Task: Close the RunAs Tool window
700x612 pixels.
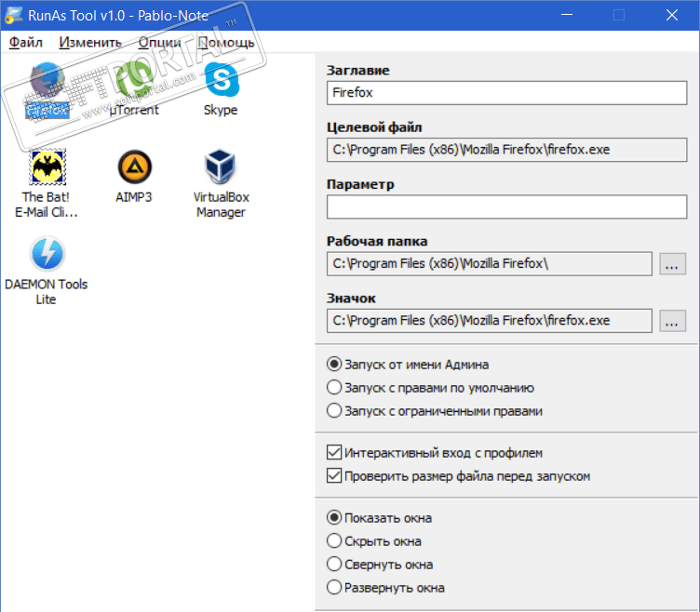Action: coord(672,15)
